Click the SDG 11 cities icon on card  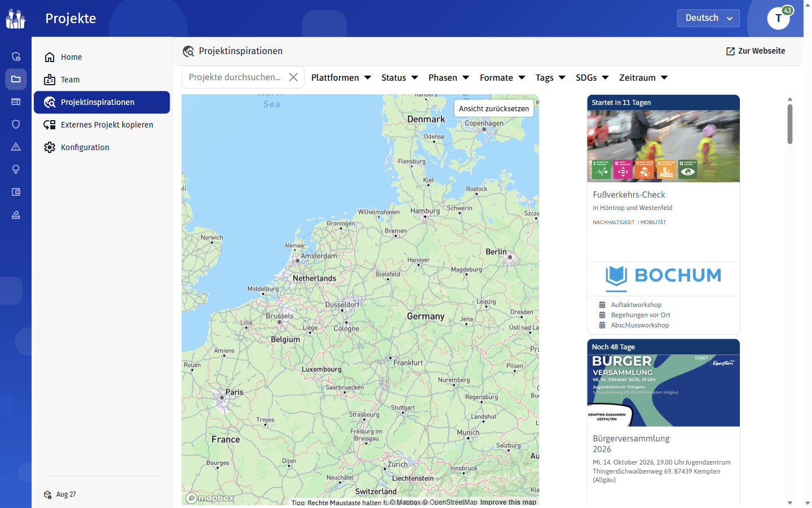pos(666,169)
